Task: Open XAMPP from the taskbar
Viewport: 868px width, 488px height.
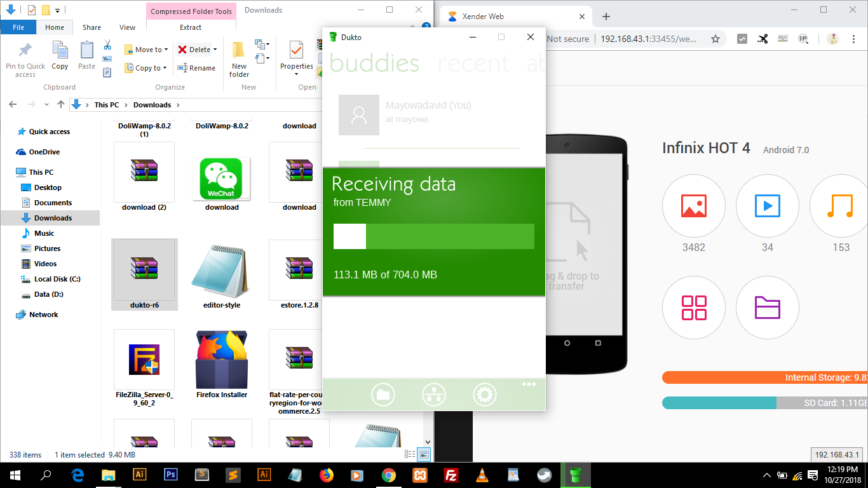Action: tap(420, 475)
